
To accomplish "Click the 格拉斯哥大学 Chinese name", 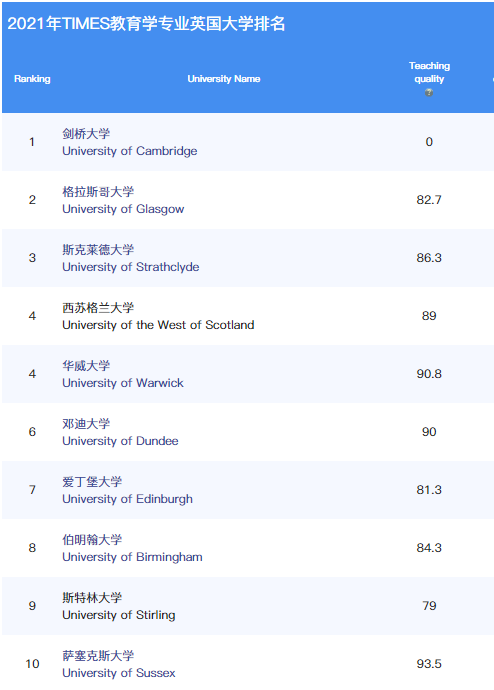I will pyautogui.click(x=98, y=192).
